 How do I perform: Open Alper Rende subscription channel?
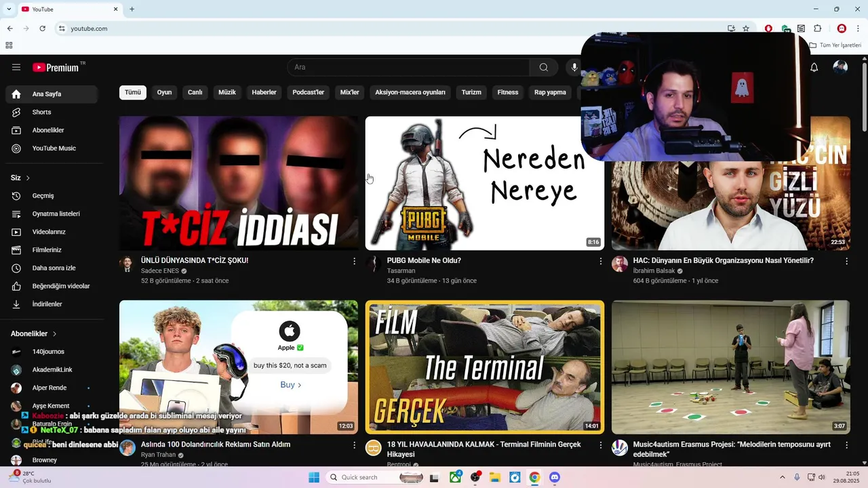pyautogui.click(x=52, y=388)
